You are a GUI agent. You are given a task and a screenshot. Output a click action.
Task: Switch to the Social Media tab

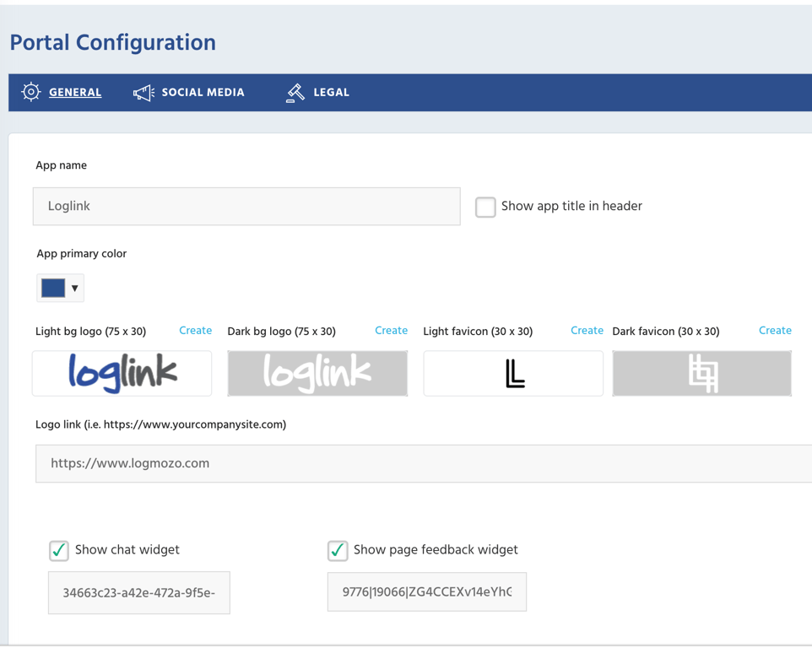tap(203, 93)
